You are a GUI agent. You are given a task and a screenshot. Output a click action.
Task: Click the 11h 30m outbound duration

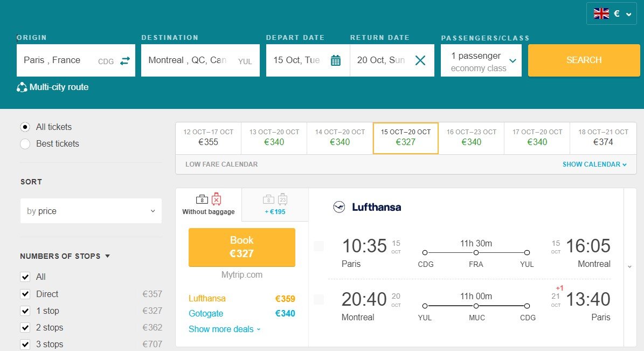pyautogui.click(x=476, y=243)
